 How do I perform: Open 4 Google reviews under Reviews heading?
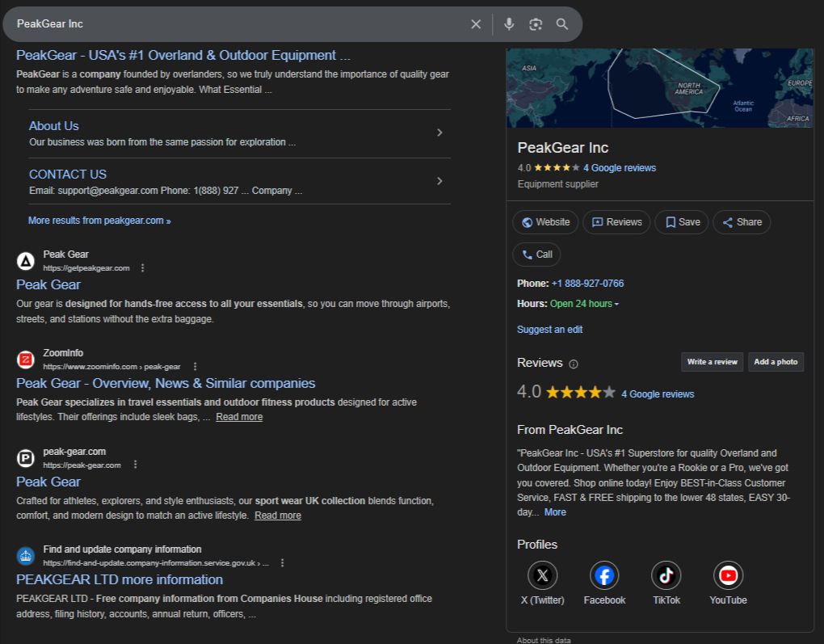(658, 394)
